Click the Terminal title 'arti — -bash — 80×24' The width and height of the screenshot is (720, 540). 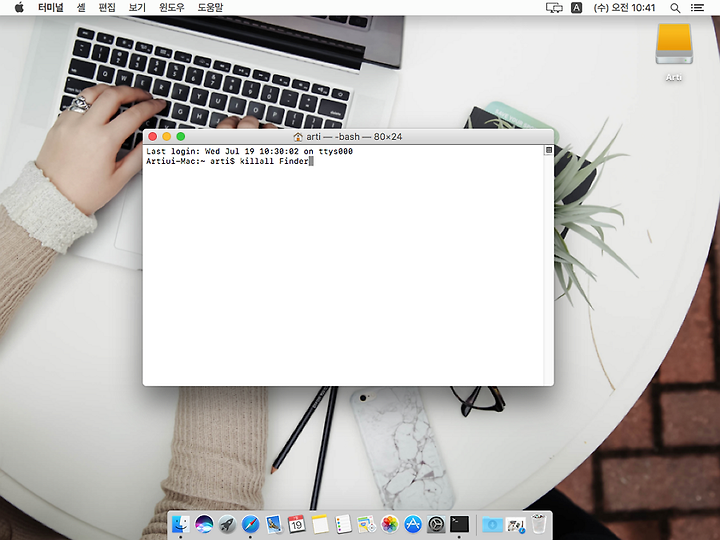(354, 137)
